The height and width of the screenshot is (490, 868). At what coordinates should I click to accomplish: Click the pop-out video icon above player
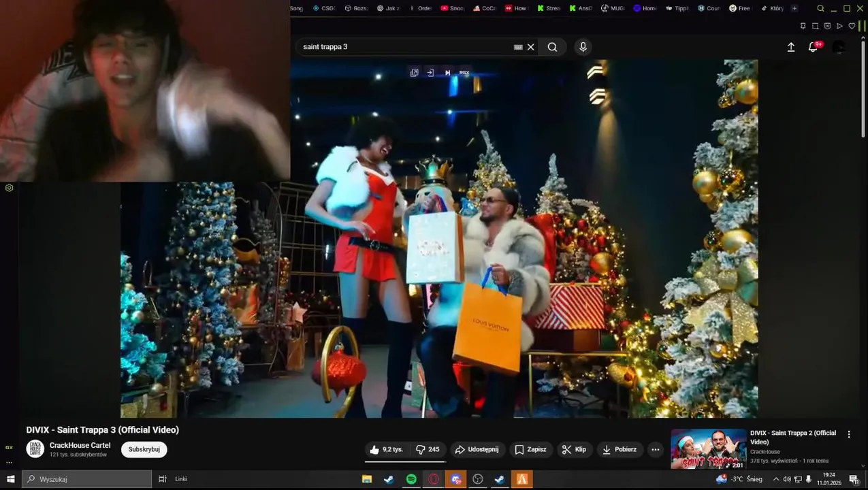coord(414,73)
